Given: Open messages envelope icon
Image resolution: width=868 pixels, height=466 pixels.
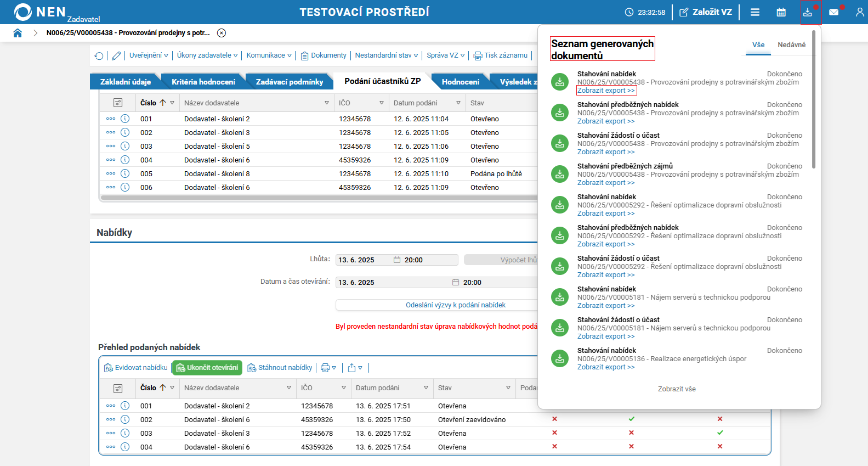Looking at the screenshot, I should tap(833, 12).
